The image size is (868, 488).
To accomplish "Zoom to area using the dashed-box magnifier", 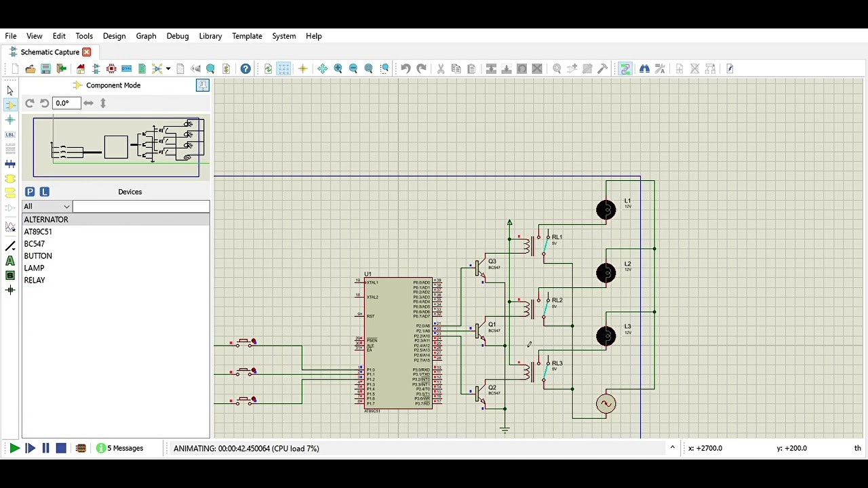I will 384,68.
